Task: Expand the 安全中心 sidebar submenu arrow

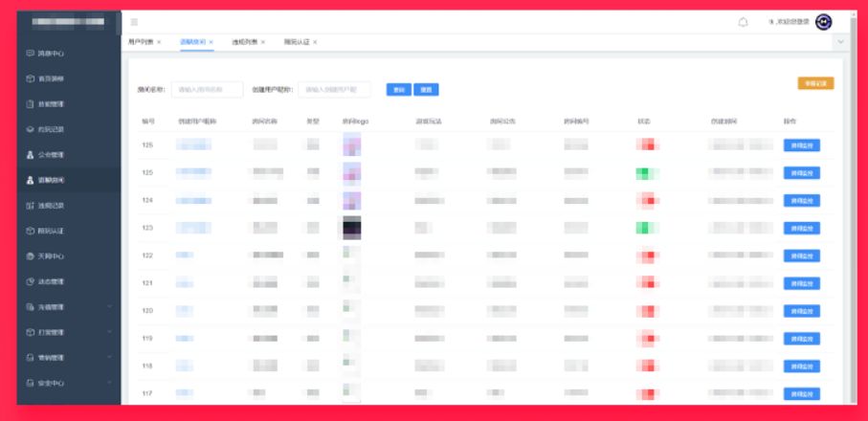Action: coord(110,383)
